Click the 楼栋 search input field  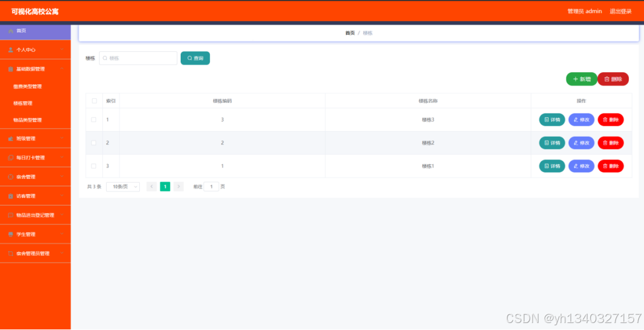138,58
